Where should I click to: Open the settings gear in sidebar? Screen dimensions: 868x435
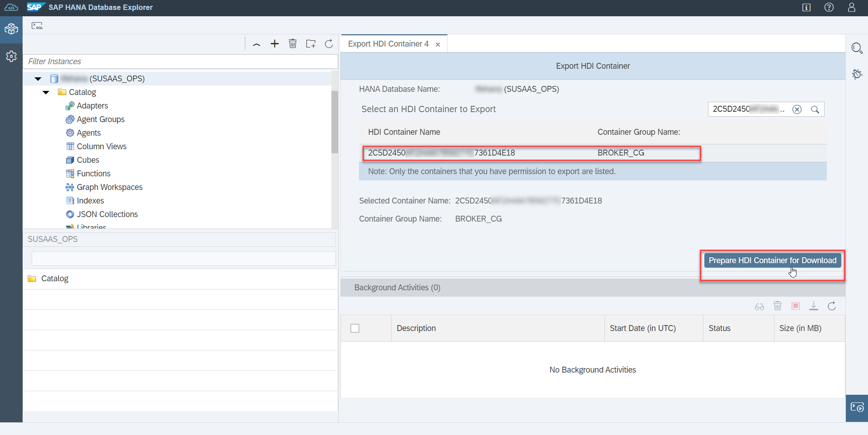click(11, 56)
